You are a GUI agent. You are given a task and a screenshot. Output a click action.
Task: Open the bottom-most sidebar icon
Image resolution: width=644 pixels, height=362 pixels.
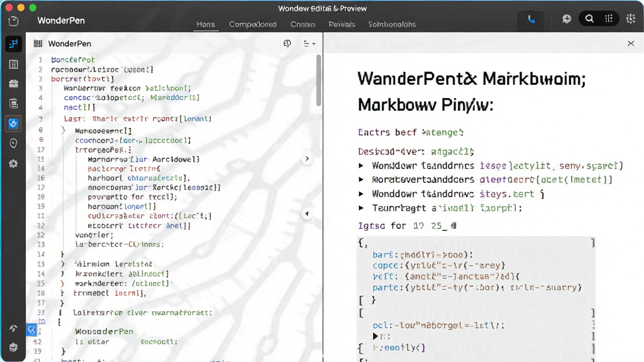click(14, 347)
